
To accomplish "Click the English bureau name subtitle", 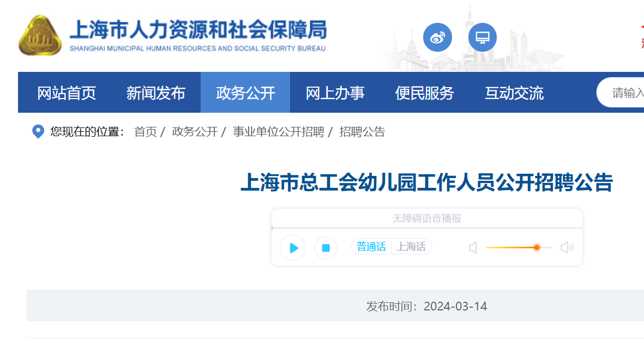I will (197, 48).
